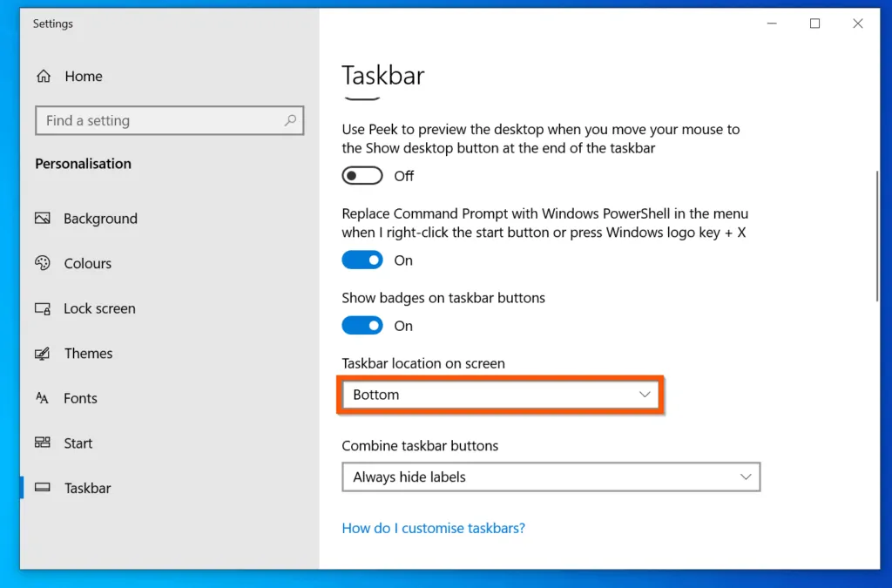892x588 pixels.
Task: Go to the Personalisation section
Action: [x=83, y=164]
